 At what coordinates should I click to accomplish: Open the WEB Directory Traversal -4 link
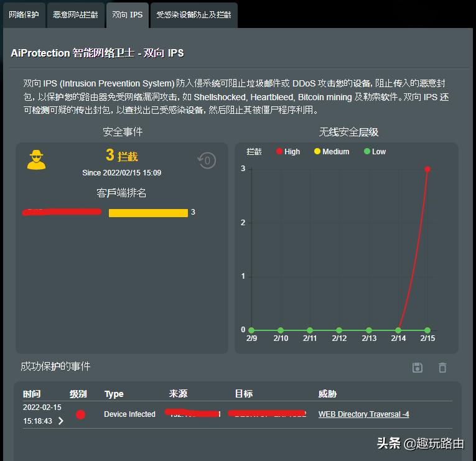coord(363,414)
